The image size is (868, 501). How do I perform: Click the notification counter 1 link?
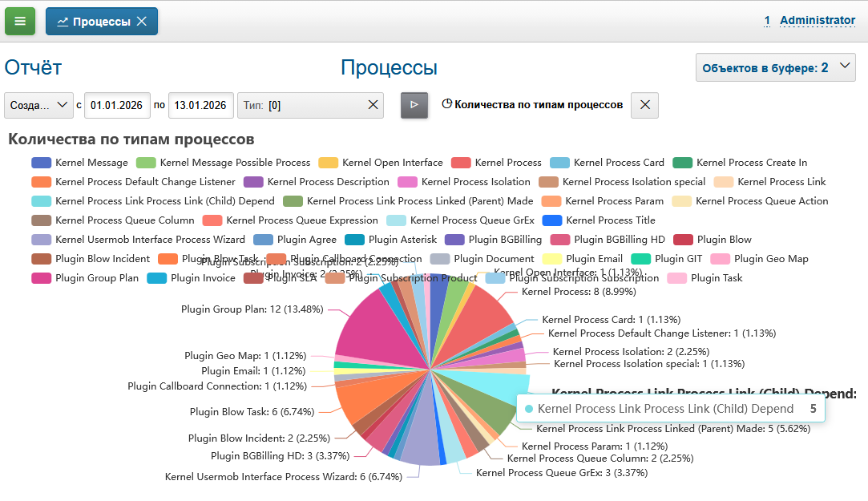[767, 20]
